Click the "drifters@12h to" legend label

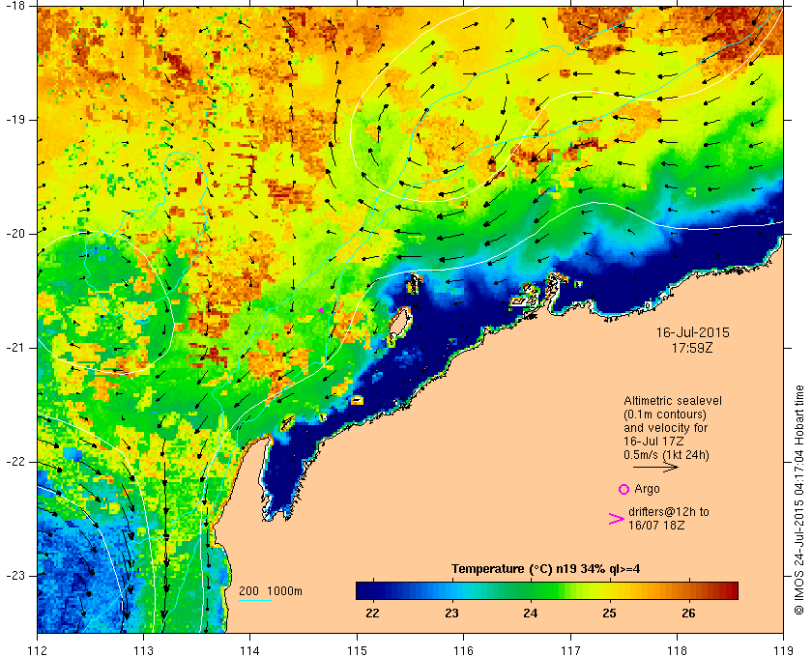point(669,512)
